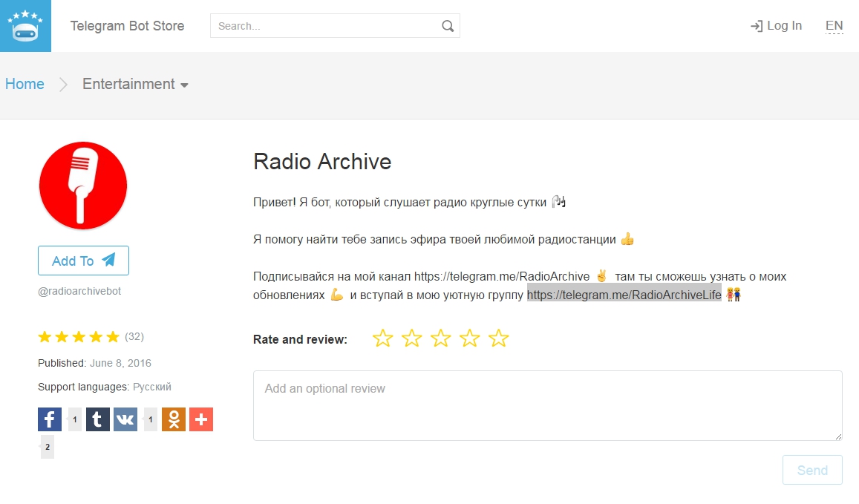Open the EN language selector
This screenshot has width=859, height=504.
tap(834, 26)
